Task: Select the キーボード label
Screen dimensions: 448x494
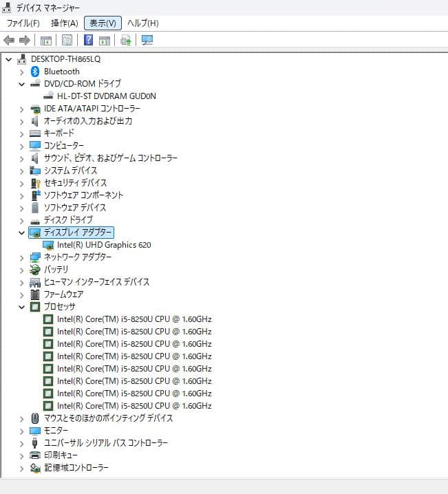Action: coord(59,133)
